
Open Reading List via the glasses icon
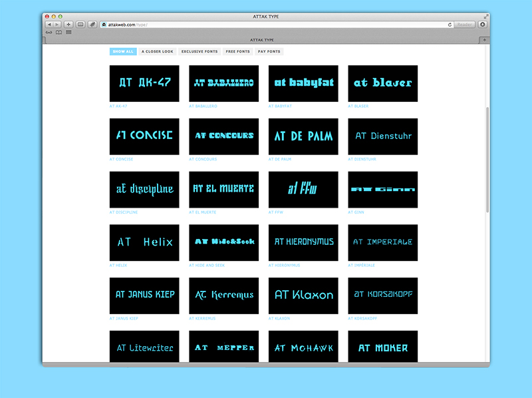(x=49, y=33)
